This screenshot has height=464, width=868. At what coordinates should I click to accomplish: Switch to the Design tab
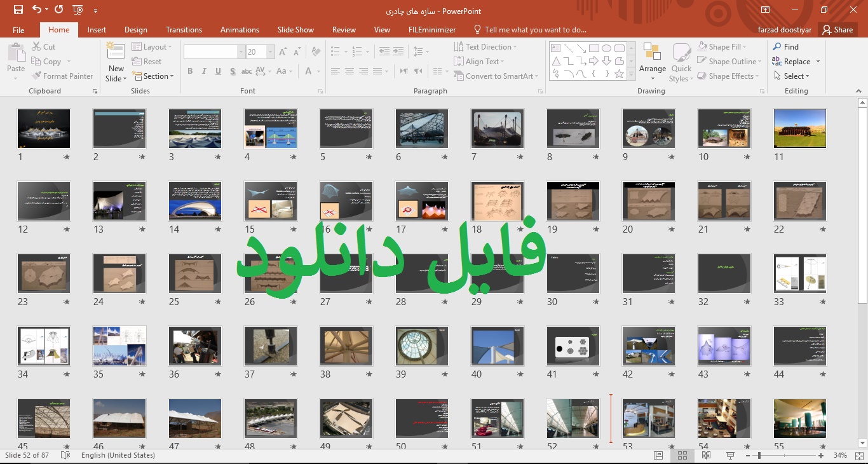point(136,30)
